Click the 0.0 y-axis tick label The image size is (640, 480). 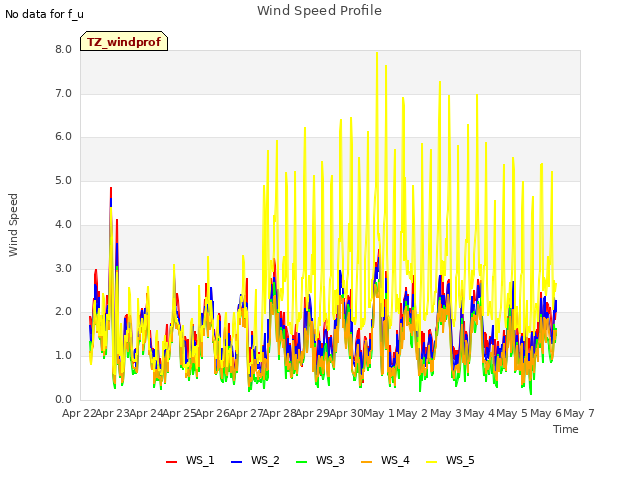click(63, 399)
